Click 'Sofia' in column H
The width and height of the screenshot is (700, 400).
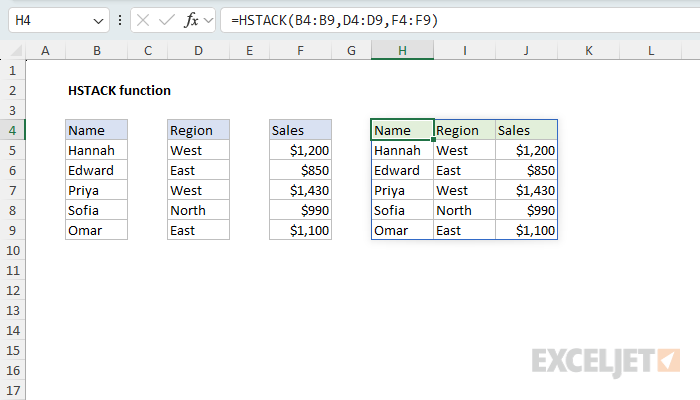(x=402, y=210)
